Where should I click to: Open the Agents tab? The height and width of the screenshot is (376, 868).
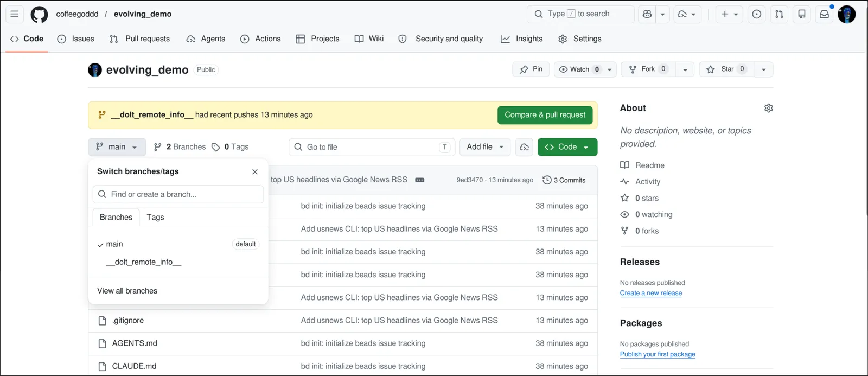pyautogui.click(x=206, y=39)
